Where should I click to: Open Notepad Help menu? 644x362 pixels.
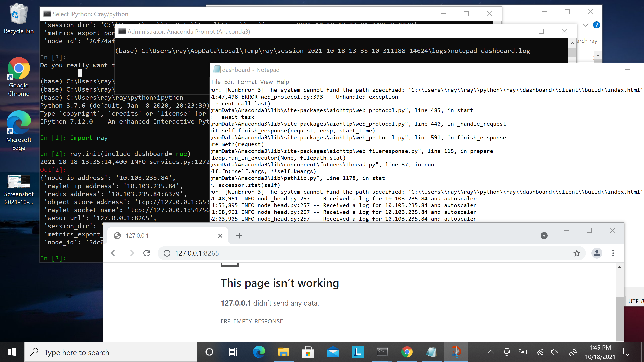283,82
